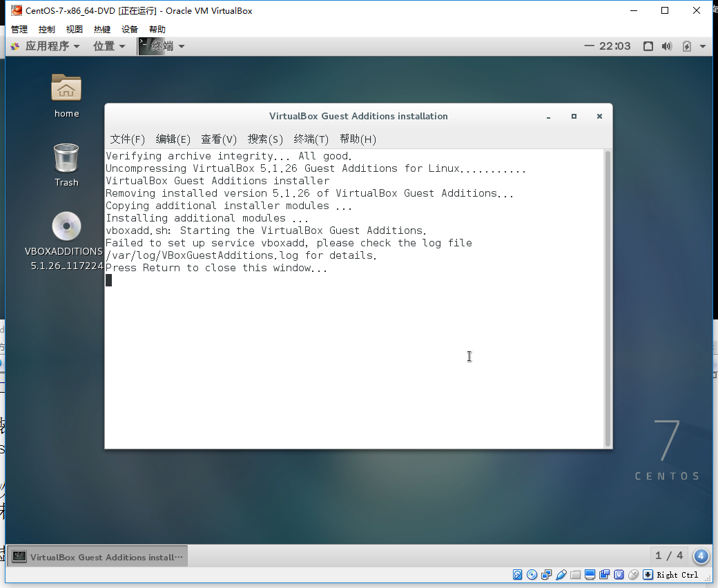Click the 22:03 clock in top panel
Image resolution: width=718 pixels, height=588 pixels.
[614, 46]
